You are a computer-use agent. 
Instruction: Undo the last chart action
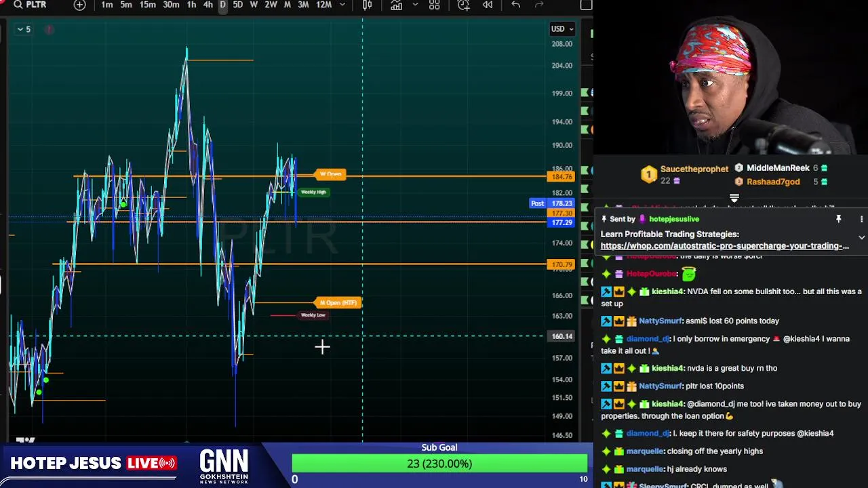pyautogui.click(x=515, y=5)
